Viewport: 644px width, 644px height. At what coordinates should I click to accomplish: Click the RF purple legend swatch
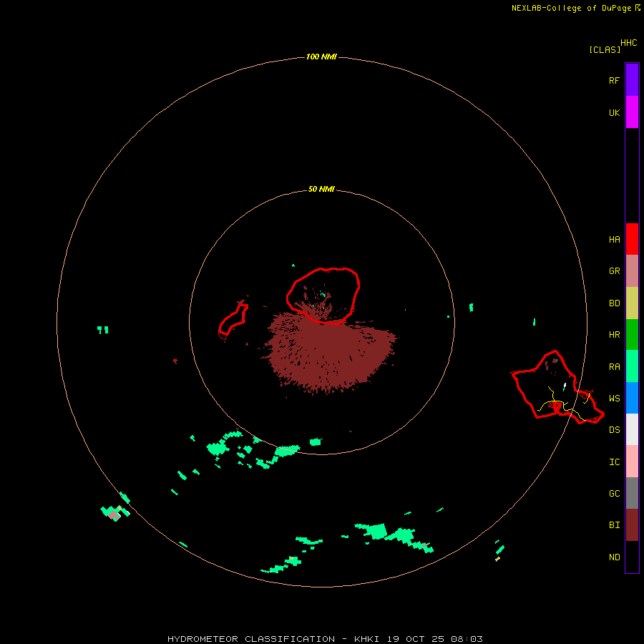pos(632,80)
